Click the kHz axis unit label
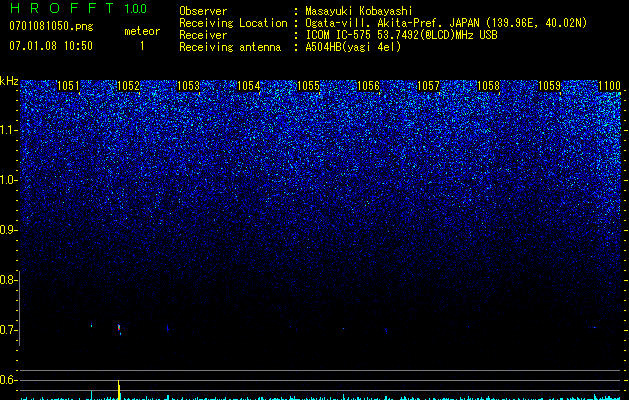 pyautogui.click(x=9, y=81)
